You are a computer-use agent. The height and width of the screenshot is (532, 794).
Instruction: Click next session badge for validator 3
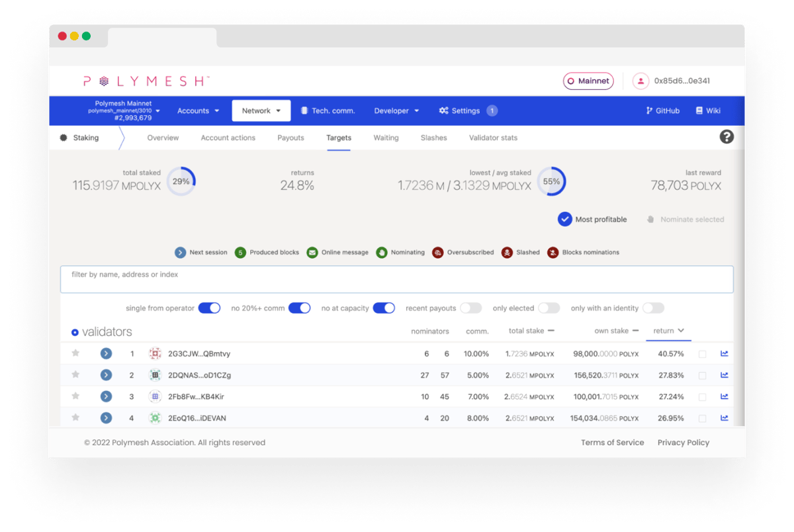[106, 396]
